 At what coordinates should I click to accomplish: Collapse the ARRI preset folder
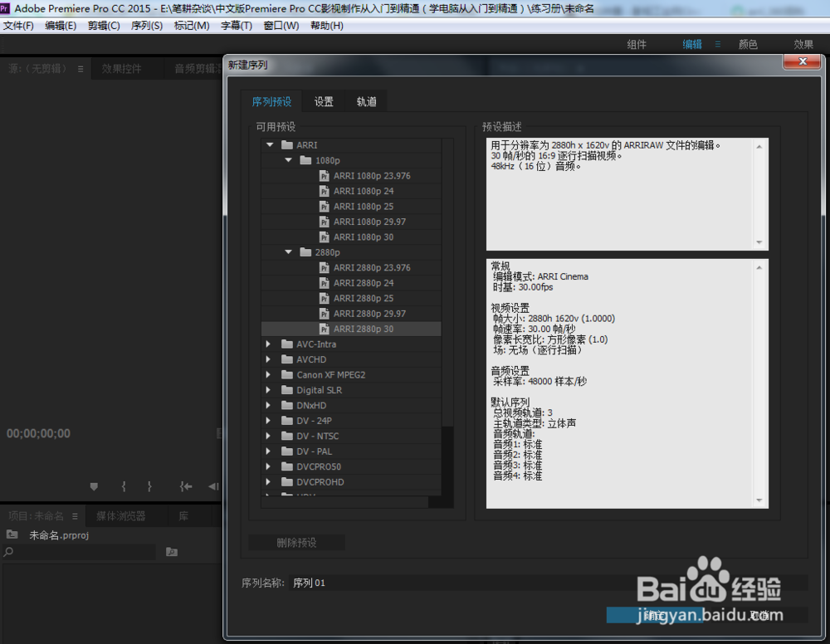click(270, 144)
